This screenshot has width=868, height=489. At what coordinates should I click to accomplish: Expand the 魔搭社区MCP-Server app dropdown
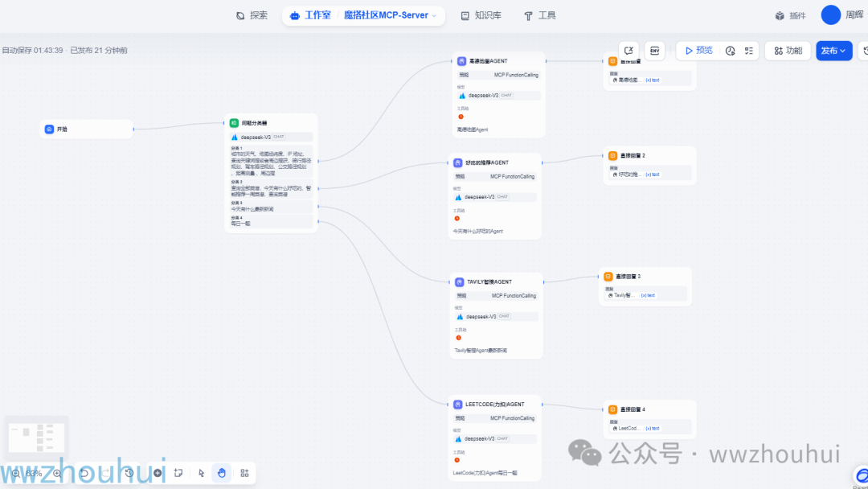tap(435, 16)
